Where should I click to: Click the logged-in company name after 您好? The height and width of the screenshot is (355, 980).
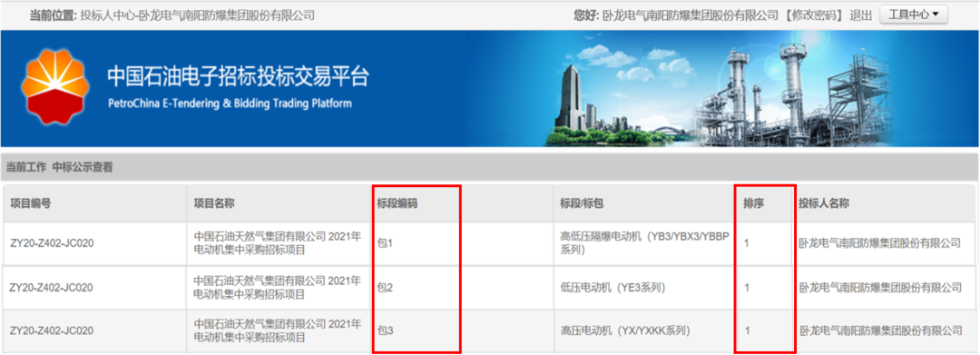(x=691, y=15)
